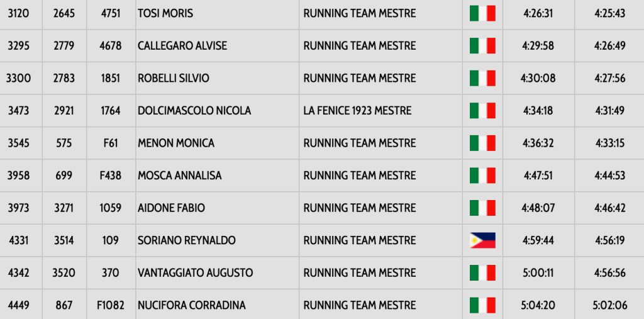Click overall position 4331
This screenshot has width=644, height=319.
point(19,240)
